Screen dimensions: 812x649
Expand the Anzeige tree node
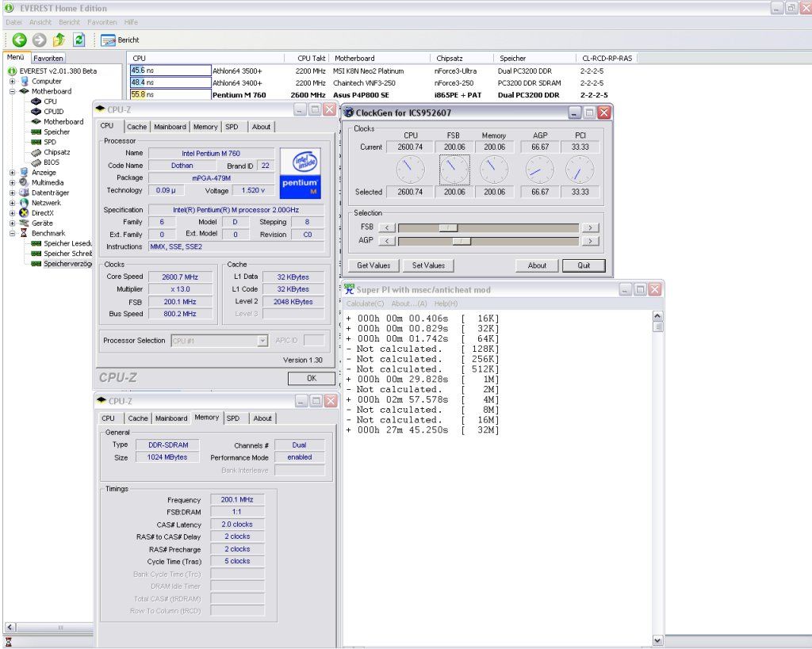pos(13,172)
